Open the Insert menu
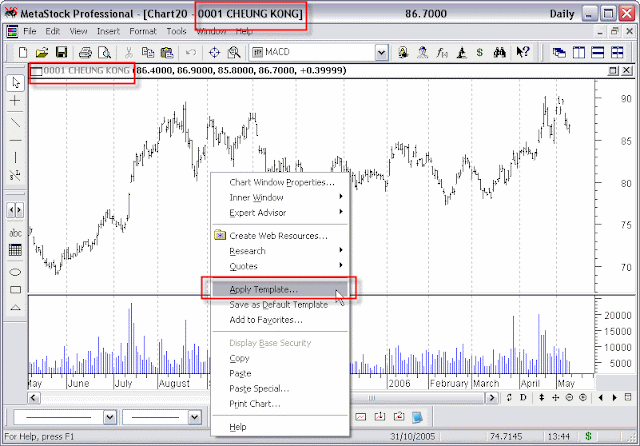The height and width of the screenshot is (446, 640). click(x=108, y=31)
